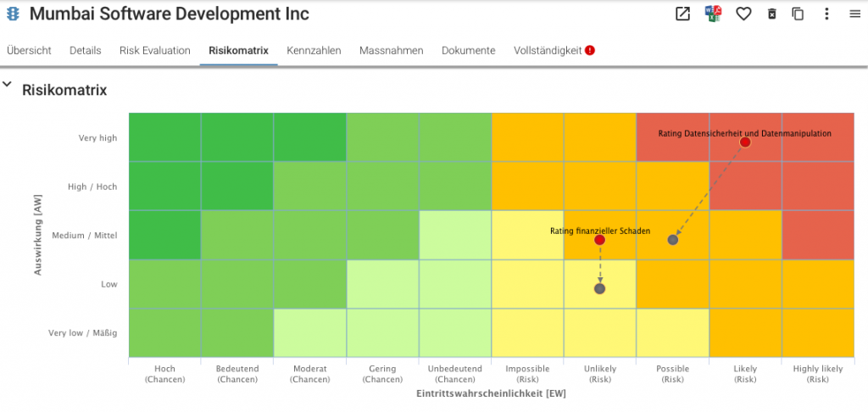Go to the Kennzahlen tab

click(x=314, y=50)
